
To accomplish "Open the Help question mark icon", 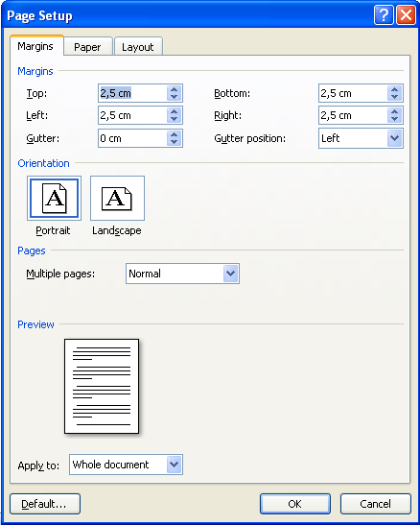I will pyautogui.click(x=384, y=15).
